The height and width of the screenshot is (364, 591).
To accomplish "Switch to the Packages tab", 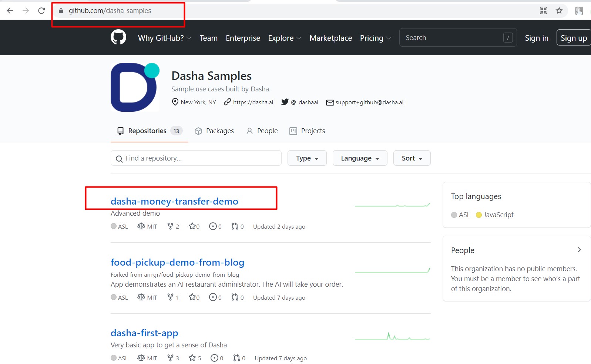I will pos(214,131).
